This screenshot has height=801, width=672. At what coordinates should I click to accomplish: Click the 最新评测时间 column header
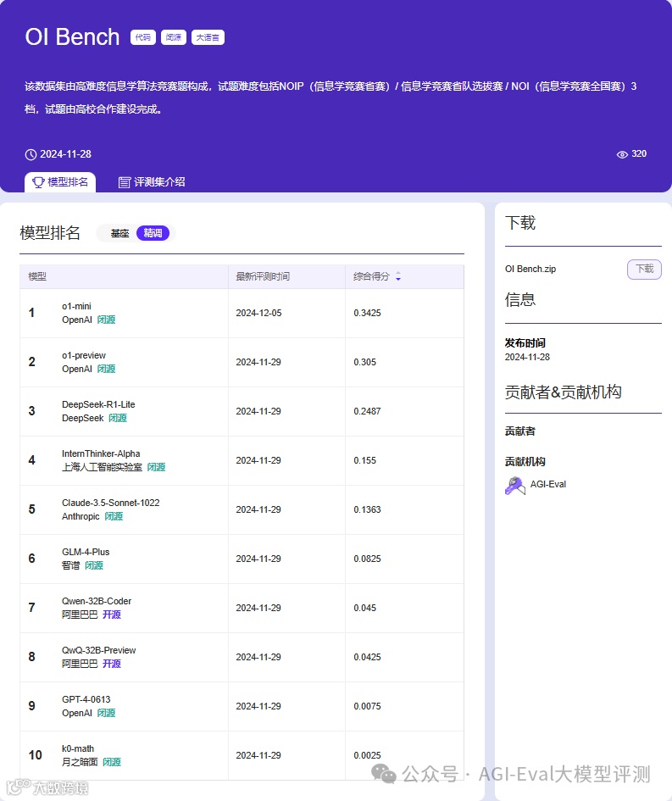[263, 277]
